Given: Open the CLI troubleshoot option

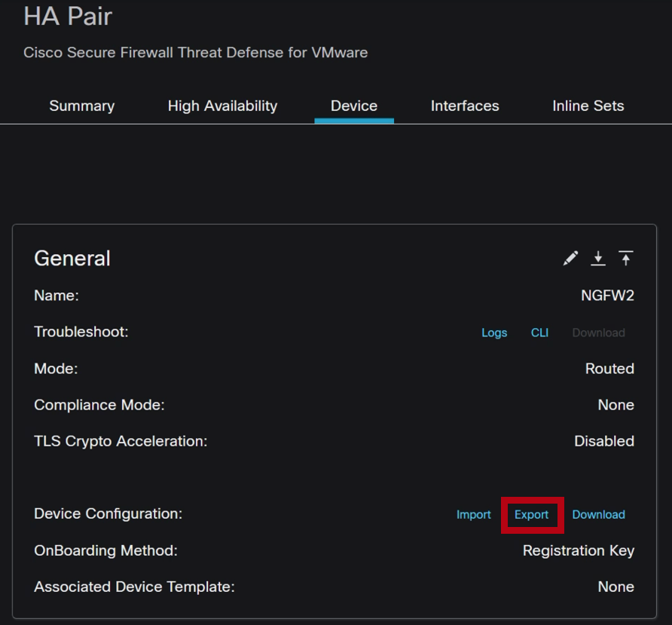Looking at the screenshot, I should 539,332.
